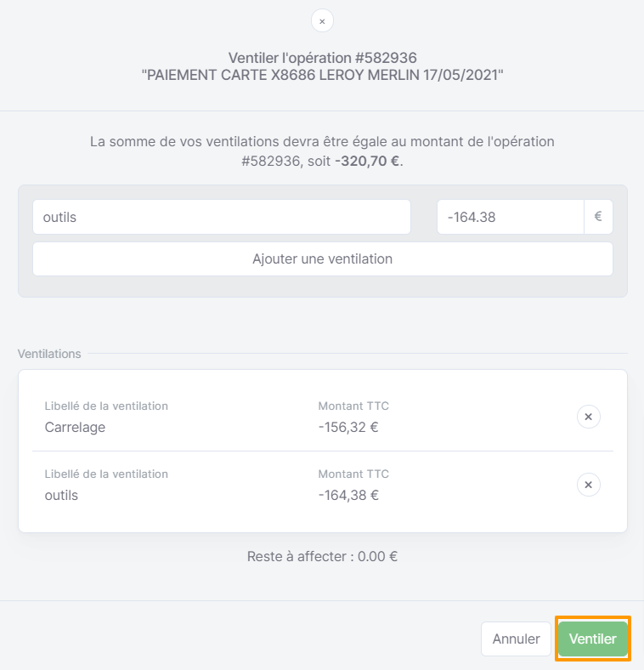Click the Ventiler l'opération #582936 heading
The width and height of the screenshot is (644, 670).
tap(323, 58)
